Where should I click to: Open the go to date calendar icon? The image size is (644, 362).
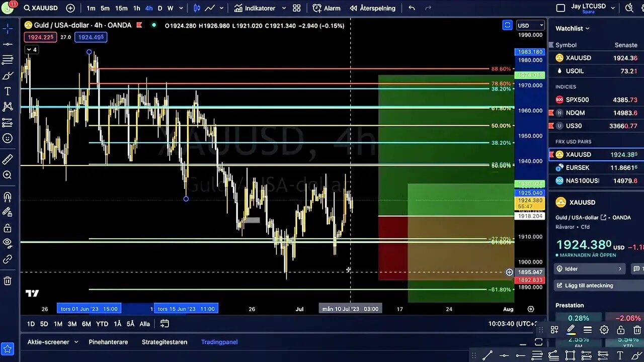pos(165,324)
